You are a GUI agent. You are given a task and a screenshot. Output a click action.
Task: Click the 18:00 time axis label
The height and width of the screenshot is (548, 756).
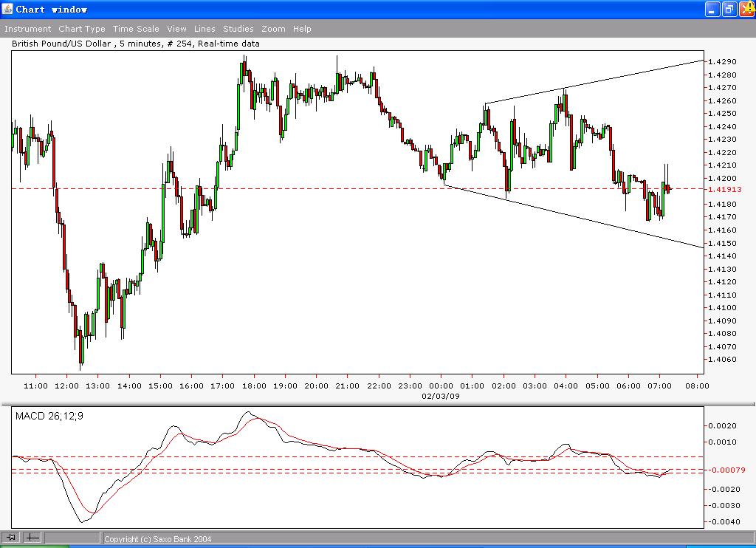click(x=254, y=386)
